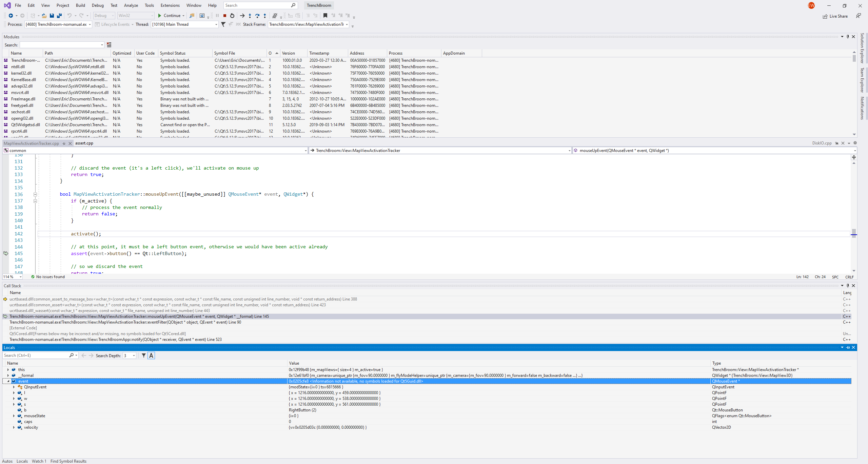Click the Locals filter funnel icon
The width and height of the screenshot is (868, 464).
tap(144, 355)
